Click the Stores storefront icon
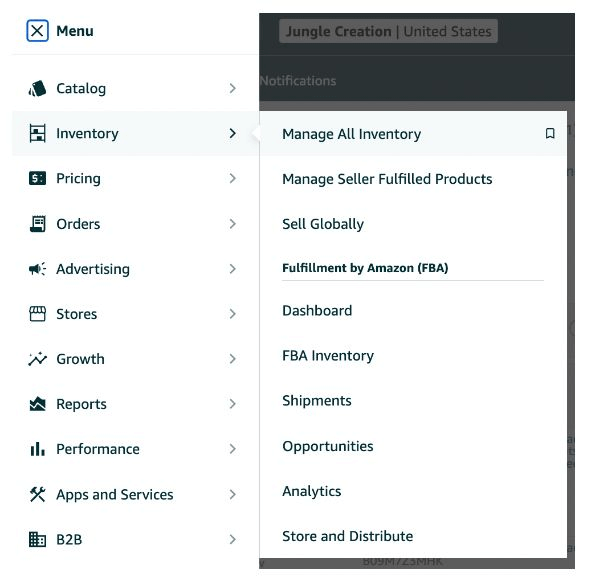The width and height of the screenshot is (606, 582). pos(37,314)
